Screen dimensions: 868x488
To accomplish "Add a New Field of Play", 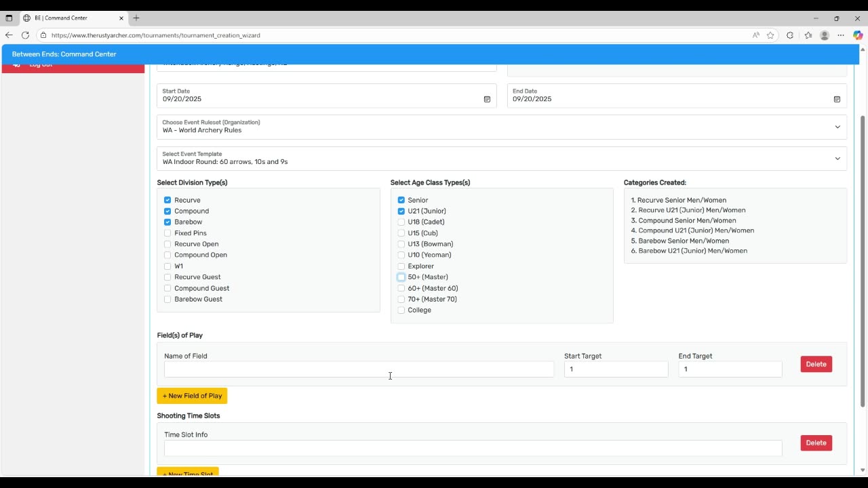I will tap(192, 396).
